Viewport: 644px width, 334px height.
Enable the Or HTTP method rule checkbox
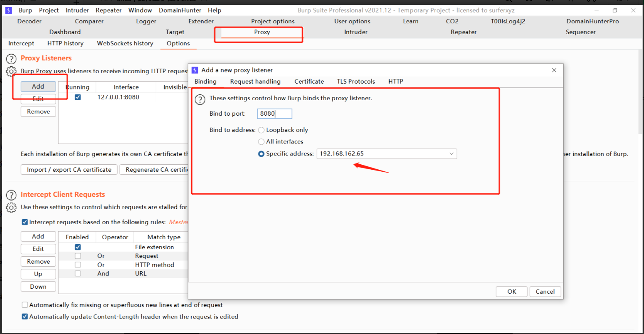pos(78,265)
